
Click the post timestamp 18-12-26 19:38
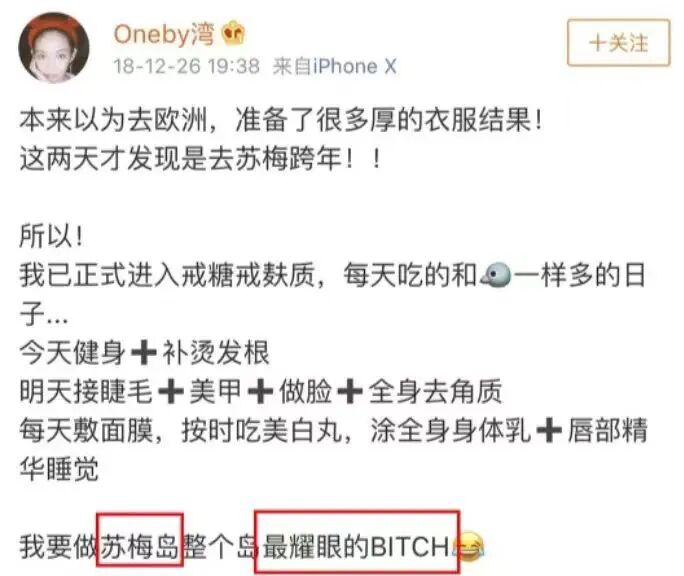tap(186, 66)
